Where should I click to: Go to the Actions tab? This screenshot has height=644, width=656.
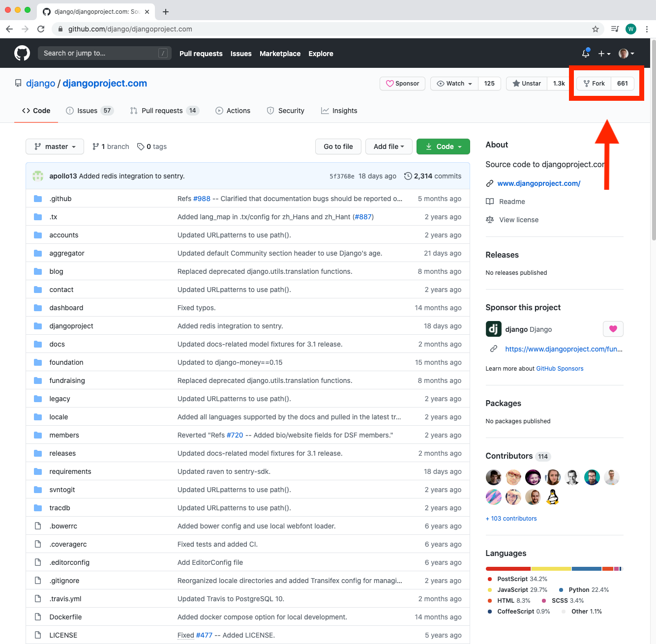coord(233,111)
